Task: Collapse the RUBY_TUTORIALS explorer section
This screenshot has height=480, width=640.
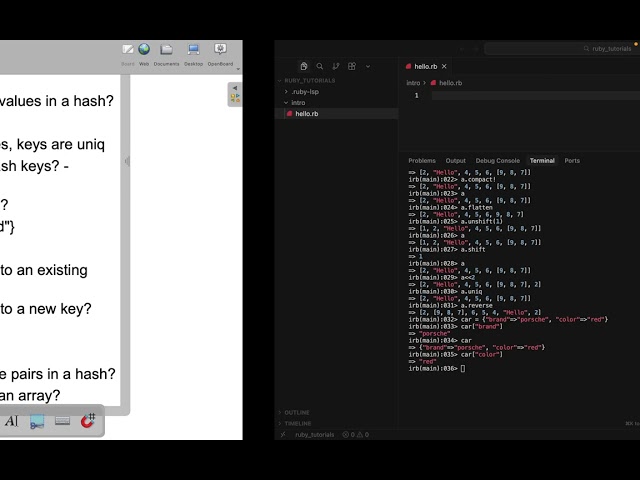Action: 310,80
